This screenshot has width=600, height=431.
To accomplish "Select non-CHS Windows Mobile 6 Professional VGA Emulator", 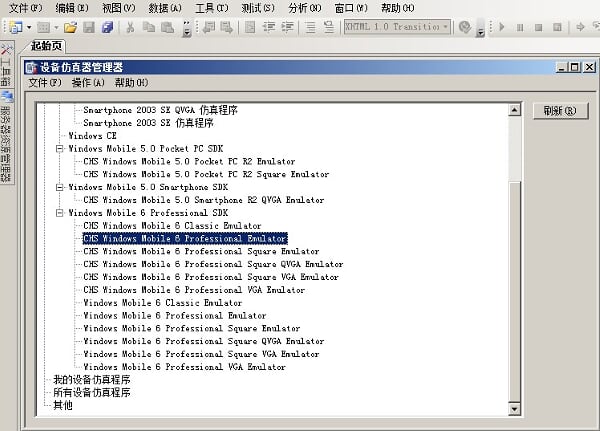I will point(184,367).
